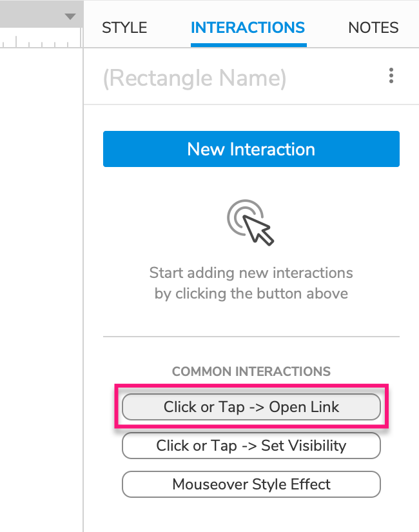Click the horizontal ruler above the canvas
Screen dimensions: 419x532
point(39,43)
